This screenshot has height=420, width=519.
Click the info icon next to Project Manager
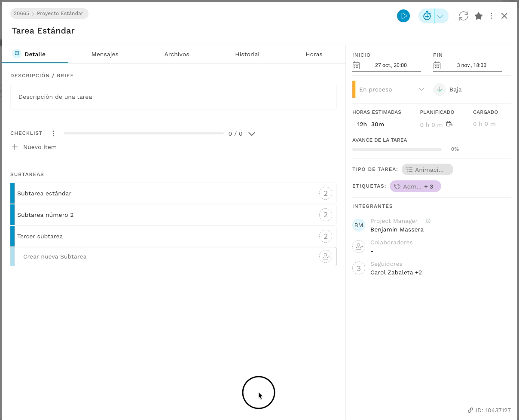tap(428, 221)
